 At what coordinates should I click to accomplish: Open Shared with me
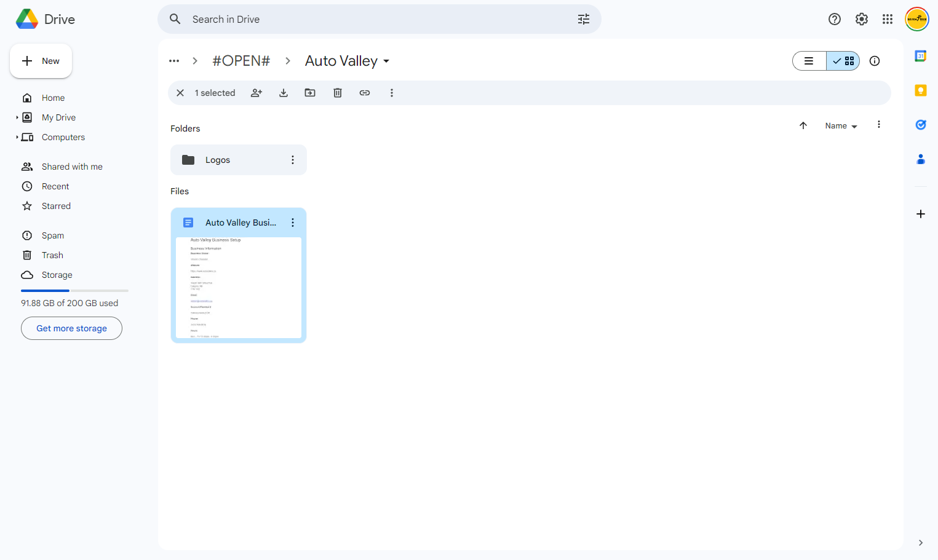pyautogui.click(x=71, y=167)
